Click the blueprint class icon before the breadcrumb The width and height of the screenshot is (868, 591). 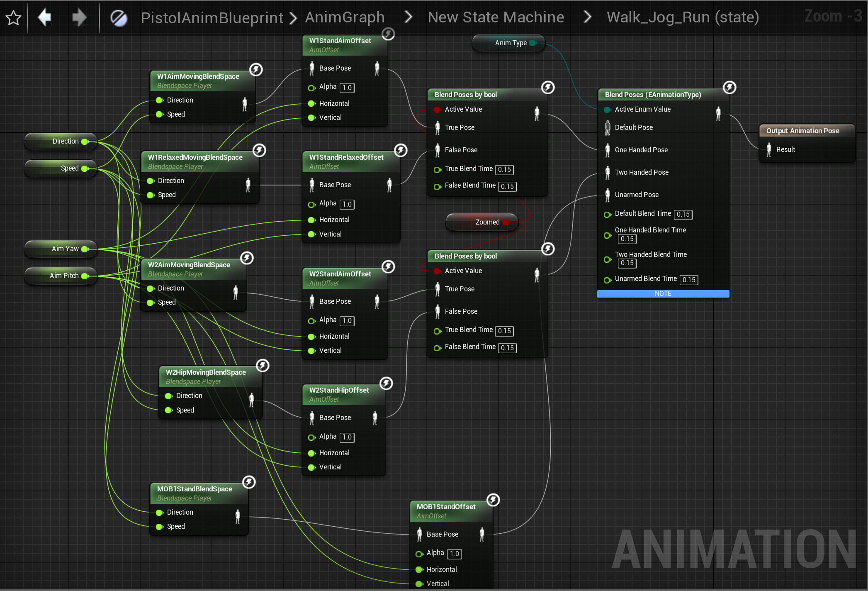(x=119, y=17)
